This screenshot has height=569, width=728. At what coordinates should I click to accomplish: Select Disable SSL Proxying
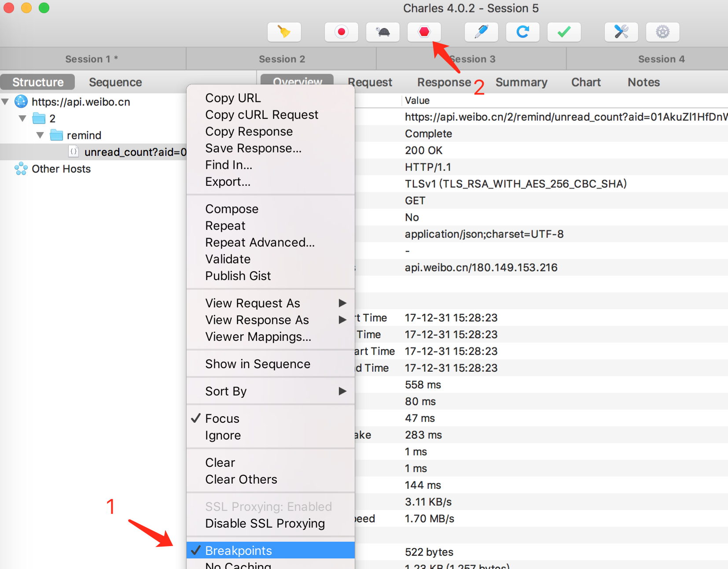point(271,523)
